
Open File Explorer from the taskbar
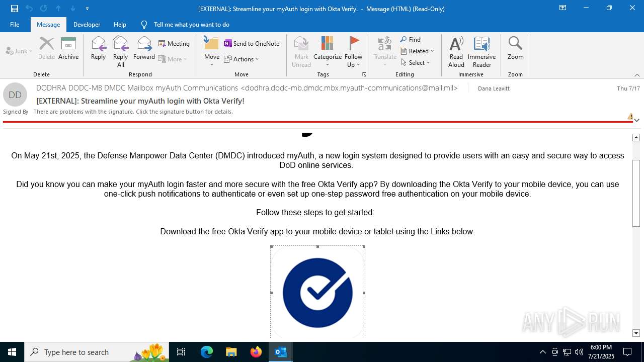(x=231, y=352)
